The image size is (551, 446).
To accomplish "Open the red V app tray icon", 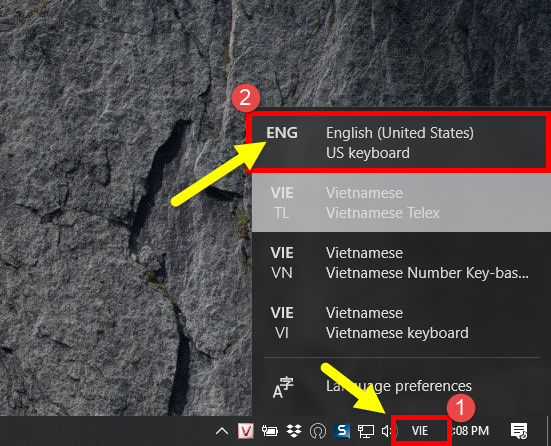I will click(246, 431).
